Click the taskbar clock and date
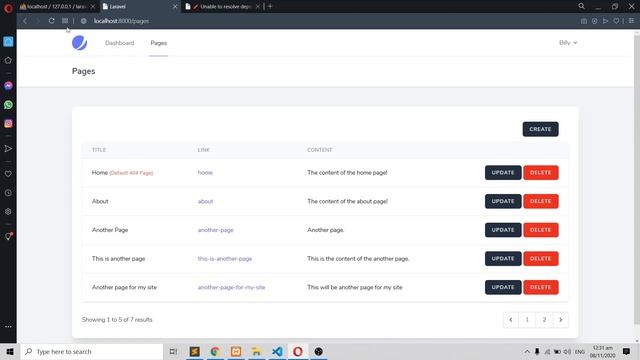The width and height of the screenshot is (640, 360). tap(602, 351)
